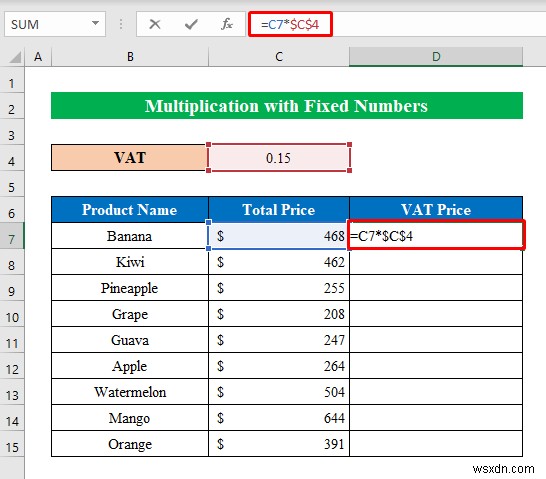This screenshot has width=546, height=479.
Task: Select the VAT label cell
Action: pyautogui.click(x=130, y=158)
